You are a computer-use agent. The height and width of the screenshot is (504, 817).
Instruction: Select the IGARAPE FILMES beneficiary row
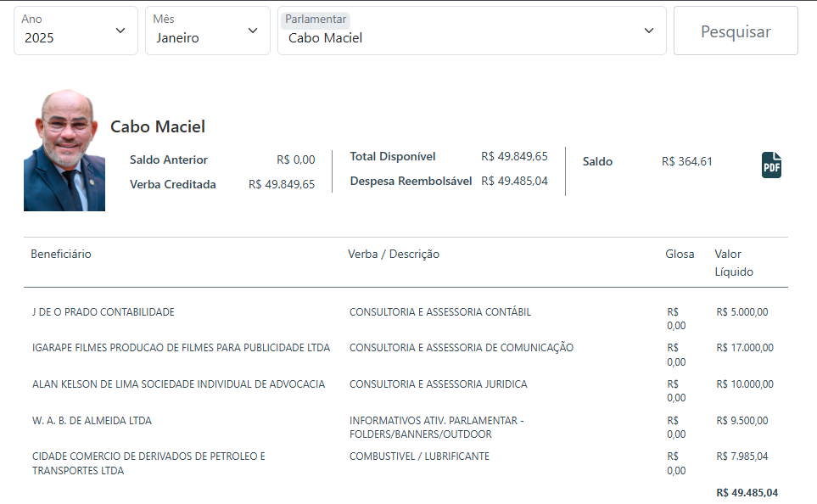pyautogui.click(x=181, y=347)
